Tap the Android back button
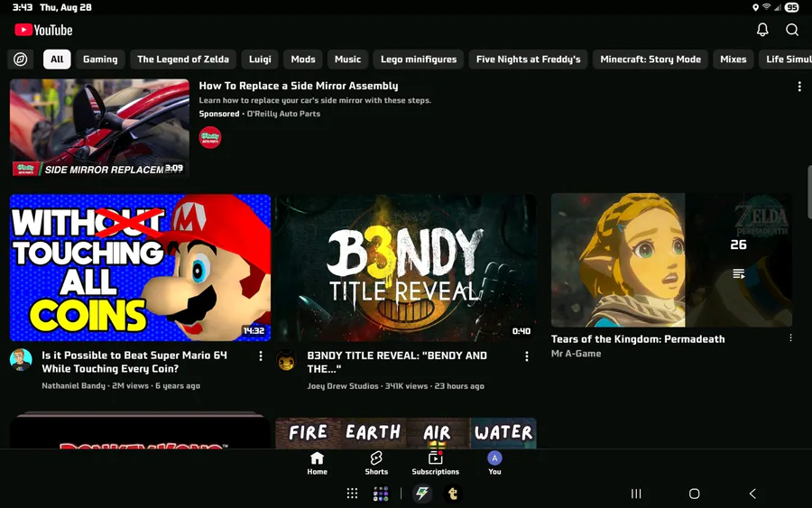This screenshot has width=812, height=508. click(753, 494)
